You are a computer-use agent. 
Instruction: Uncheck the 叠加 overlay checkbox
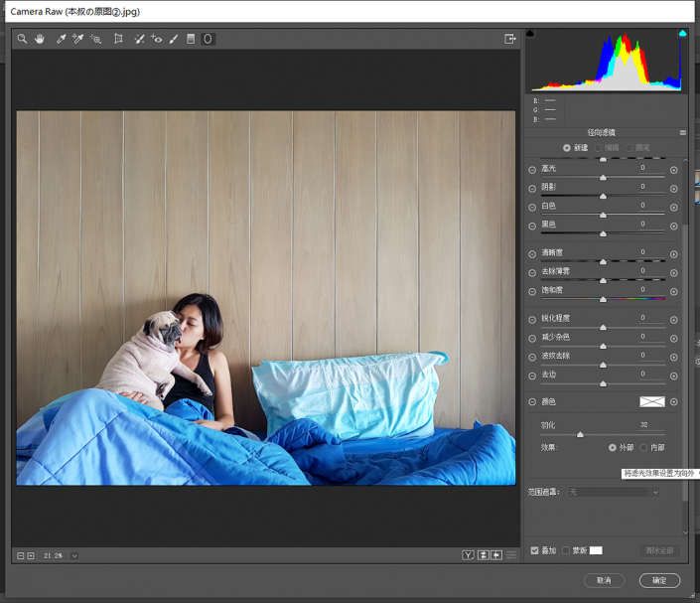535,550
